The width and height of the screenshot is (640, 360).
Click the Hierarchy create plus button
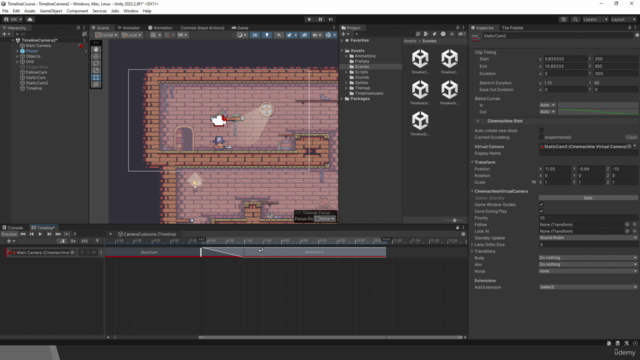(5, 34)
